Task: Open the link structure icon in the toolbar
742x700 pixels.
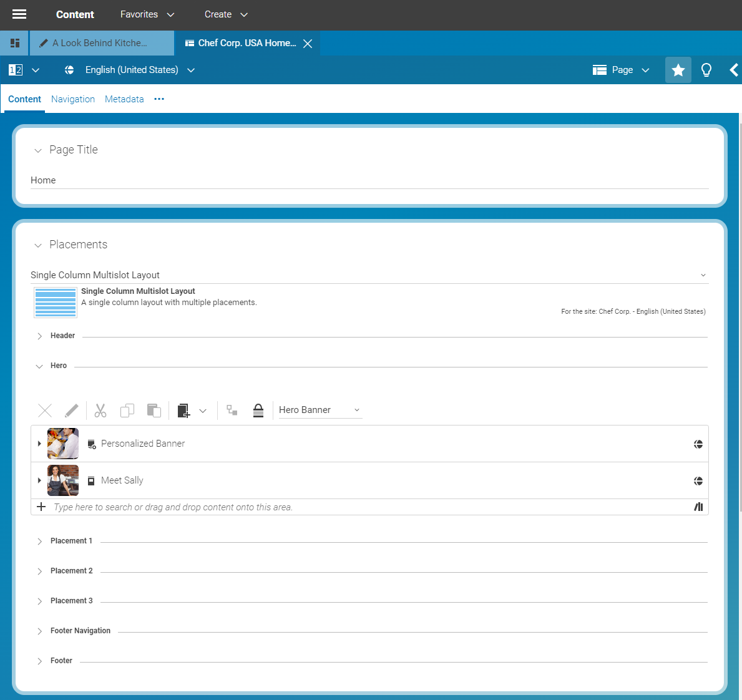Action: click(x=232, y=410)
